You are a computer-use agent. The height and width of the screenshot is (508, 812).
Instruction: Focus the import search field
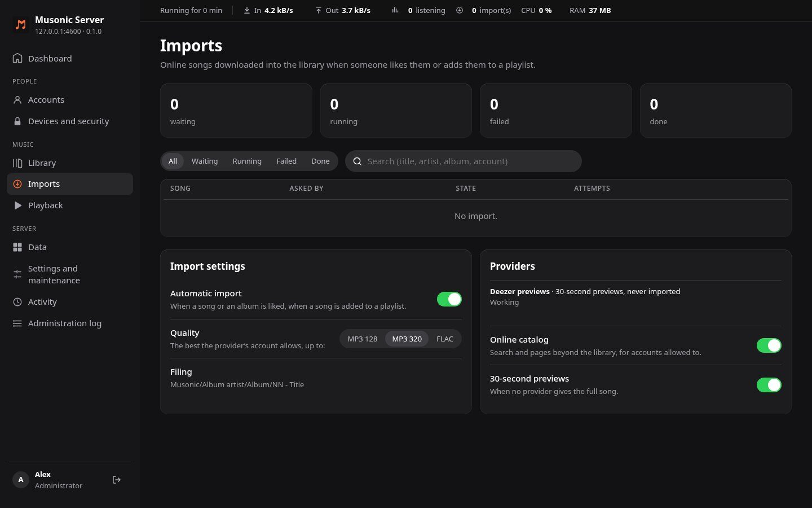(x=464, y=161)
